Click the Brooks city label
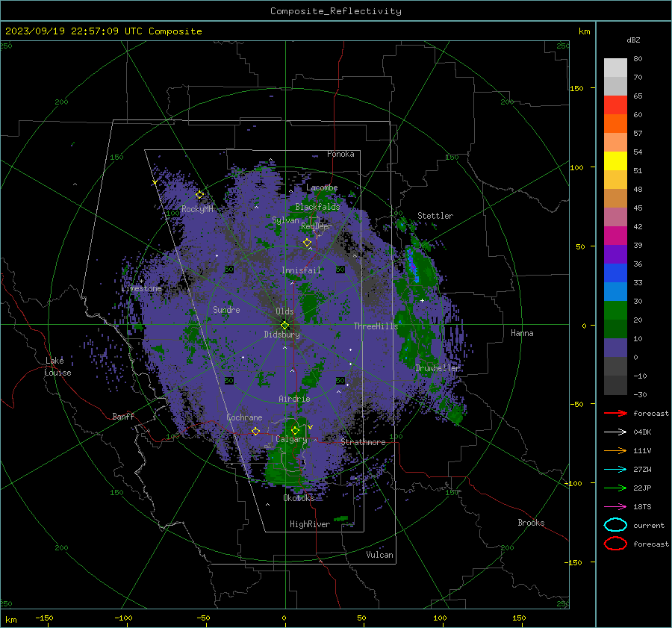The width and height of the screenshot is (672, 628). 531,523
